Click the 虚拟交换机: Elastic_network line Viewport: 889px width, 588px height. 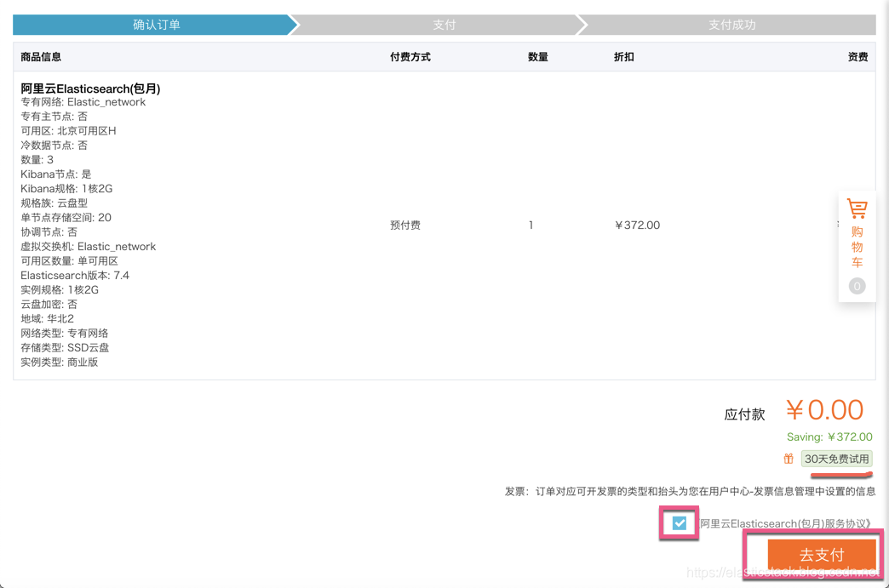88,247
